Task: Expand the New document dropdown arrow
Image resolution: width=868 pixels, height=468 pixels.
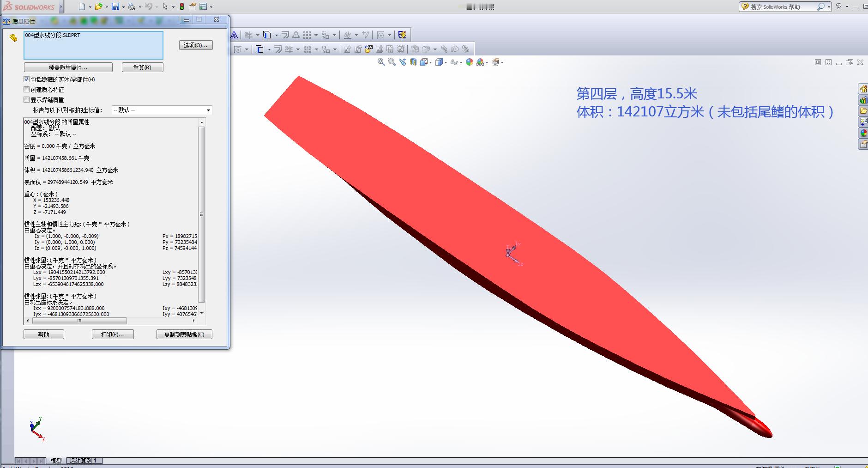Action: click(x=90, y=7)
